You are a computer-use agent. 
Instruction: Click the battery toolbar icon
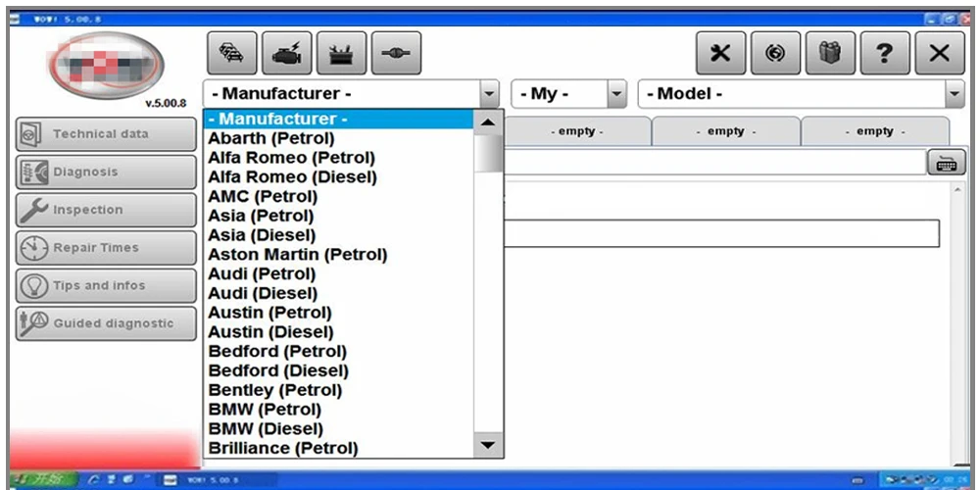pyautogui.click(x=342, y=54)
